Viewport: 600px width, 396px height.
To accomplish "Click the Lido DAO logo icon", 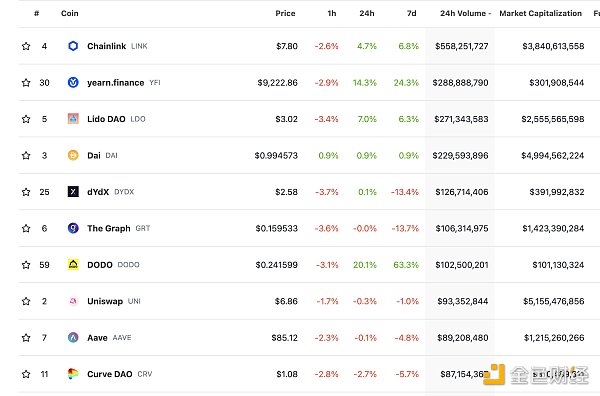I will coord(73,119).
